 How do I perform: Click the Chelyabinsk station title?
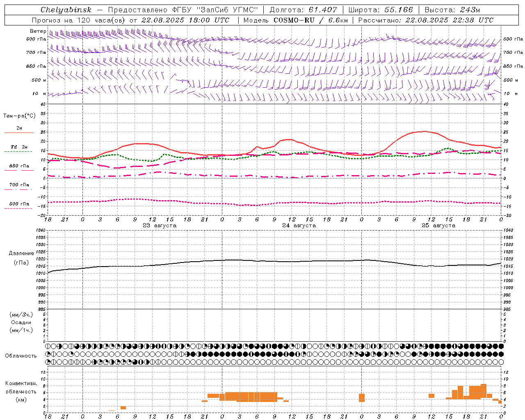(66, 10)
